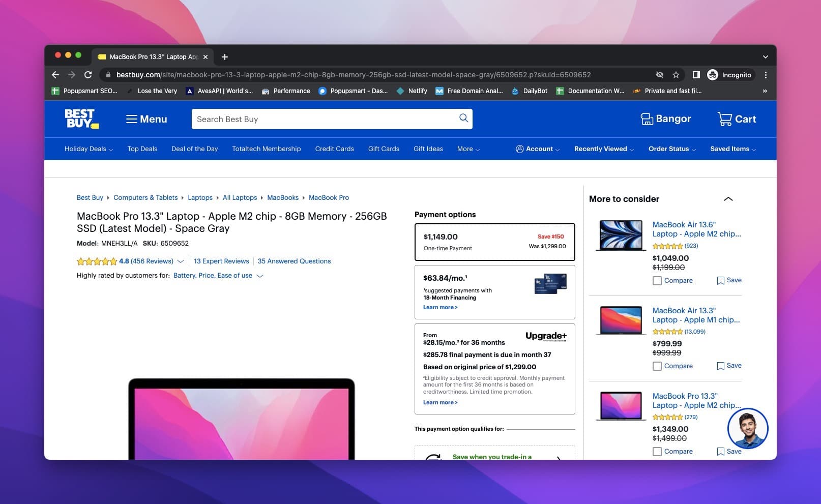Click the MacBooks breadcrumb
The image size is (821, 504).
[x=283, y=198]
